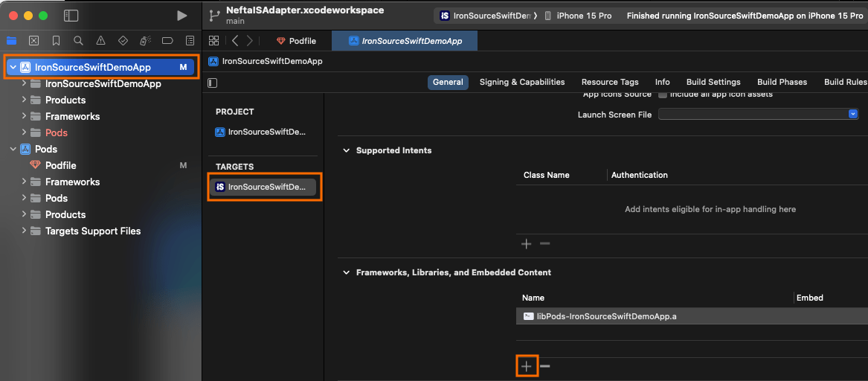Collapse the Pods project
The image size is (868, 381).
13,149
